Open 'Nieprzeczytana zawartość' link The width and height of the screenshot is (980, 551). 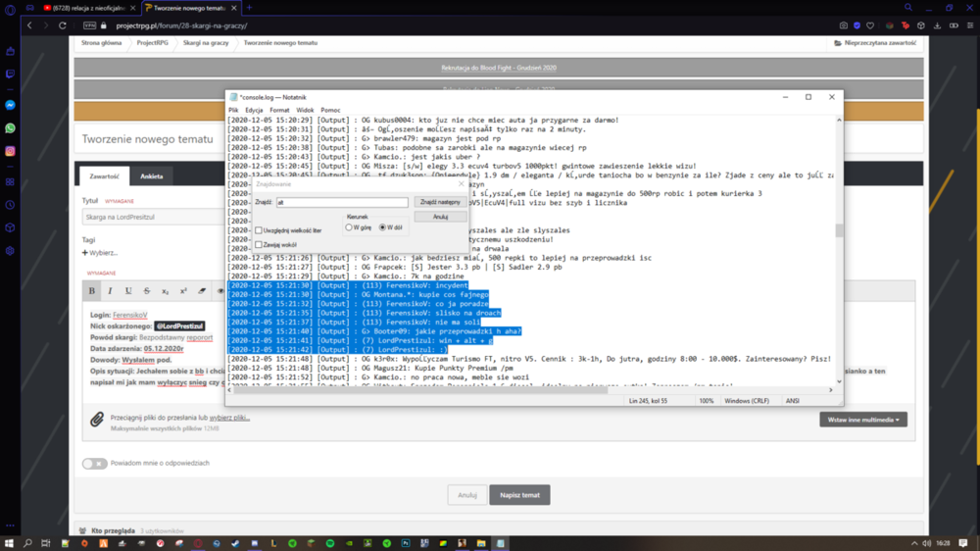(875, 43)
